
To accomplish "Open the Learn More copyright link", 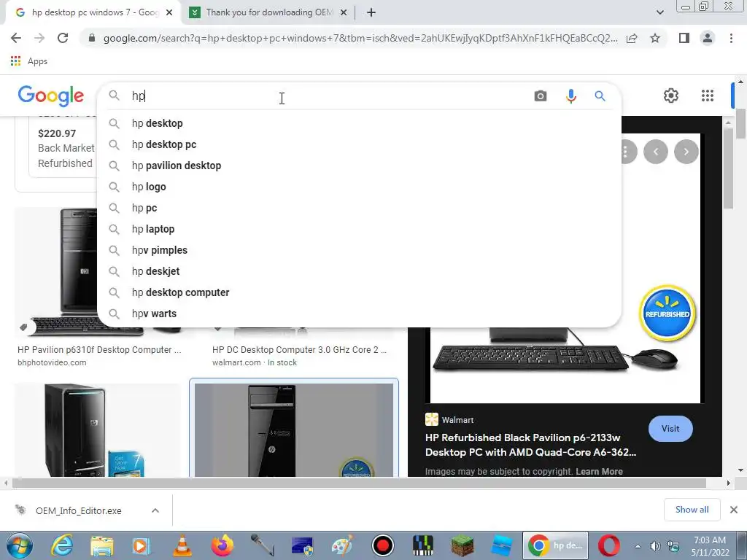I will (599, 472).
